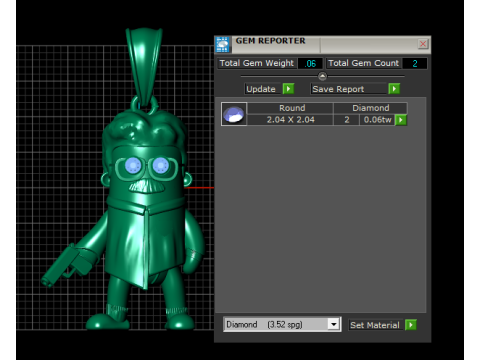This screenshot has width=480, height=360.
Task: Collapse the panel with the round chevron
Action: tap(322, 76)
